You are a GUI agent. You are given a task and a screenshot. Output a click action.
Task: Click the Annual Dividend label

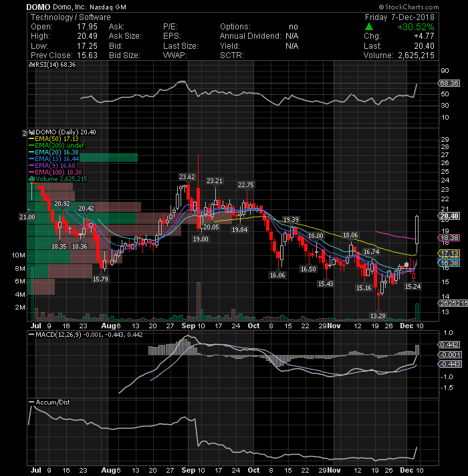pyautogui.click(x=251, y=36)
